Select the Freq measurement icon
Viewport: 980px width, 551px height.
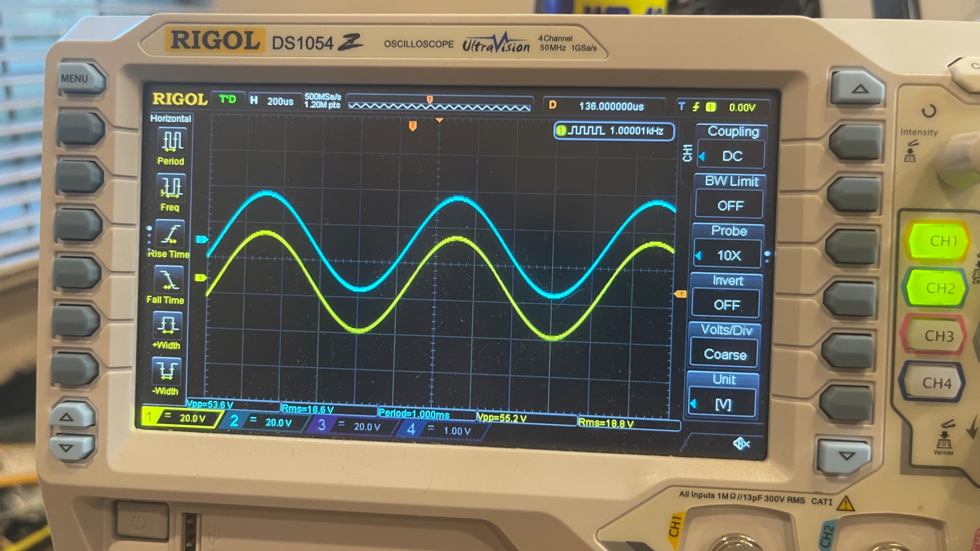171,187
